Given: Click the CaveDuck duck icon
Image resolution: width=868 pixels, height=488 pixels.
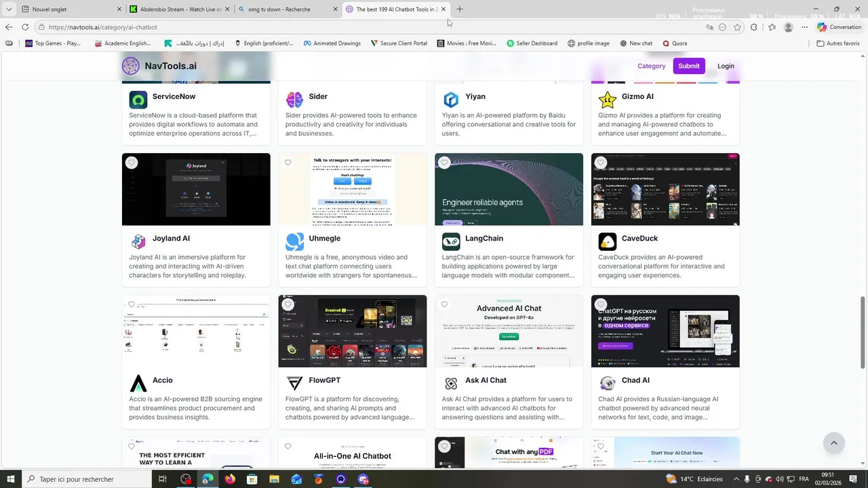Looking at the screenshot, I should (x=608, y=241).
